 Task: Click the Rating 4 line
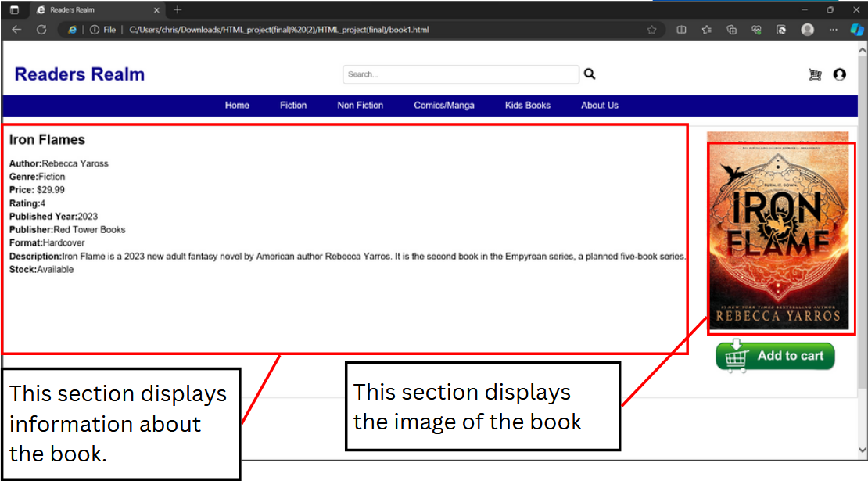pos(27,203)
